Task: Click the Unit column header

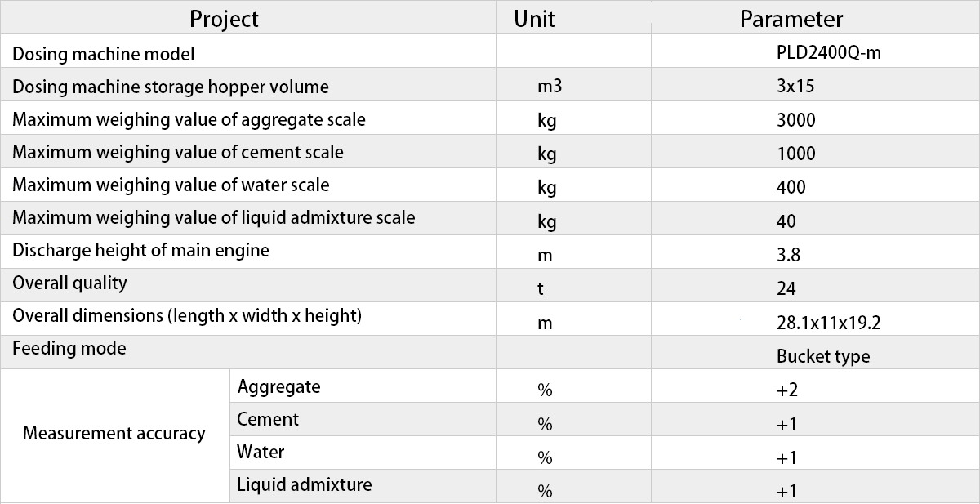Action: point(534,19)
